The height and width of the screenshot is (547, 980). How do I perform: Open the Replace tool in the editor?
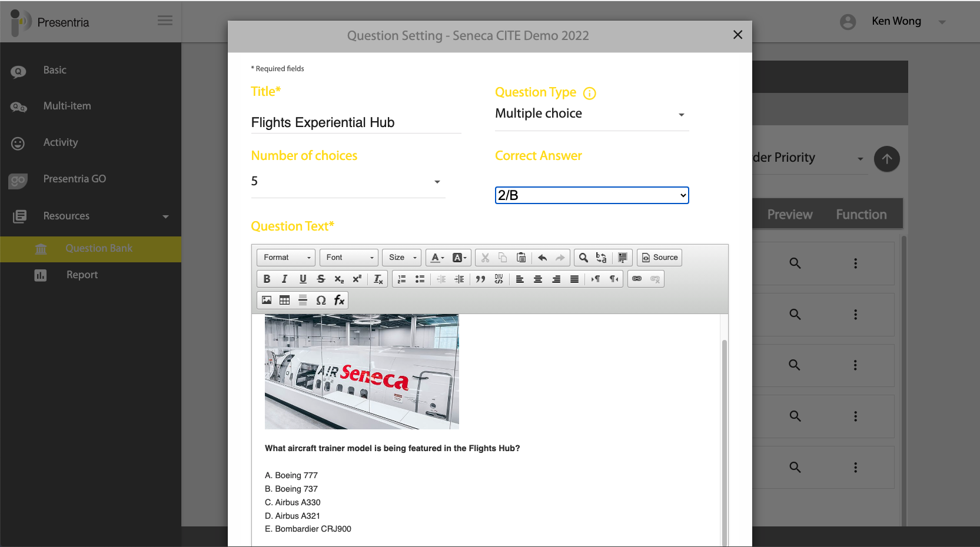click(601, 257)
